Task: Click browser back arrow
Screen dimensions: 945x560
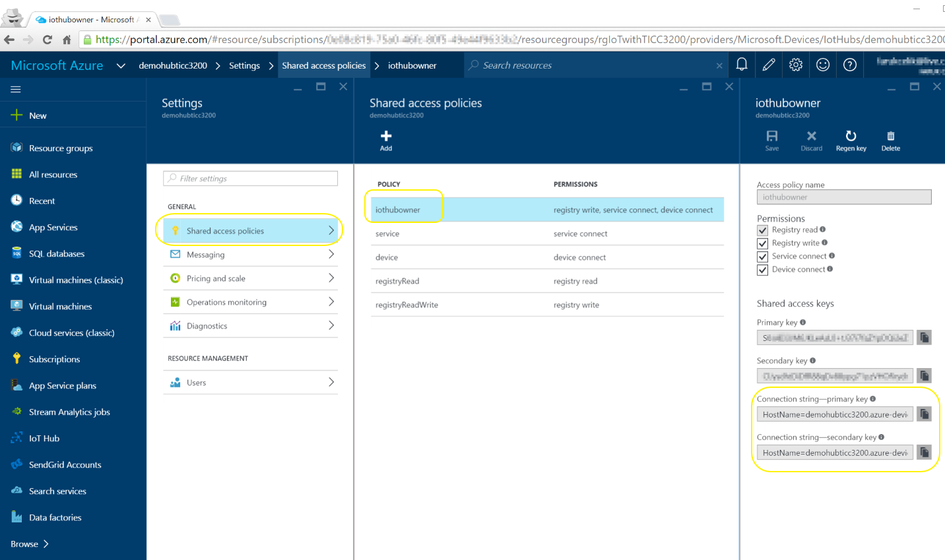Action: [x=9, y=40]
